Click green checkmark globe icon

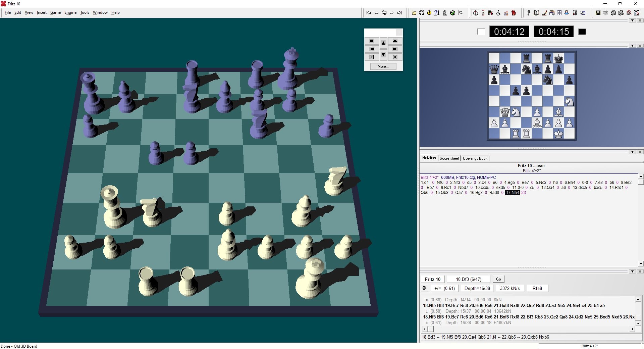452,13
